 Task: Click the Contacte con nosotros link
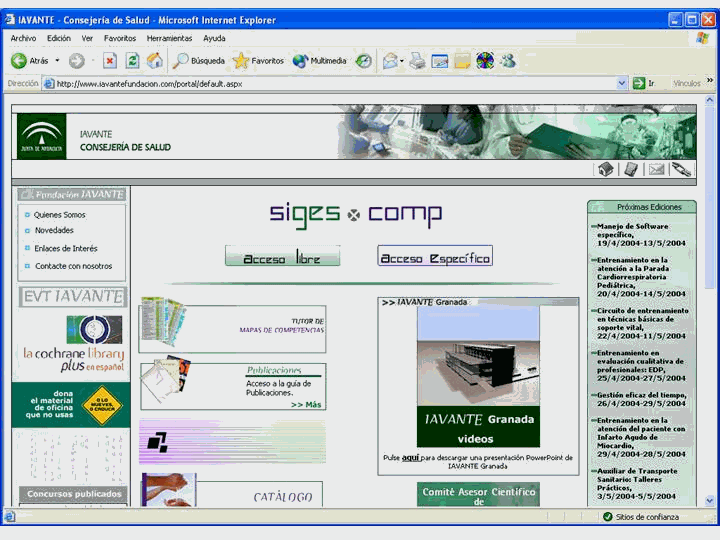(x=73, y=266)
